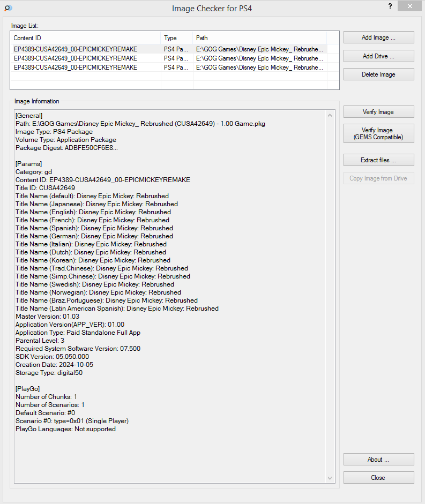This screenshot has width=425, height=504.
Task: Sort list by Content ID column header
Action: (85, 38)
